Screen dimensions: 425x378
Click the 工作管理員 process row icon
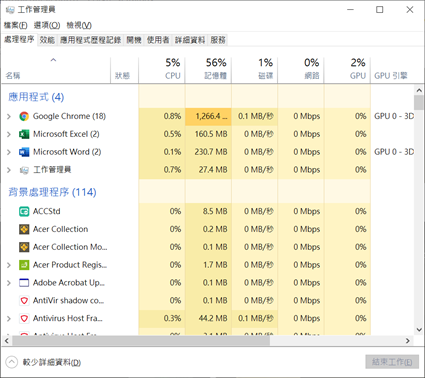point(24,170)
